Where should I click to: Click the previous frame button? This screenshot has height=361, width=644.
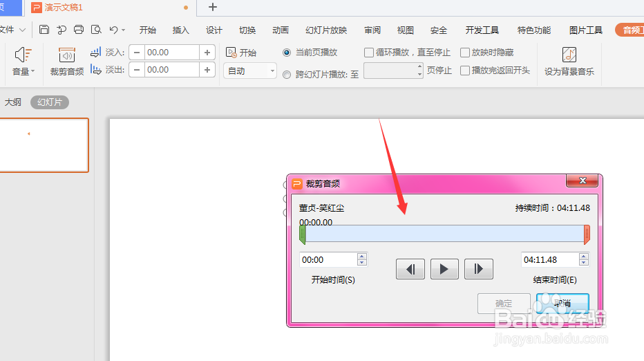pyautogui.click(x=410, y=269)
